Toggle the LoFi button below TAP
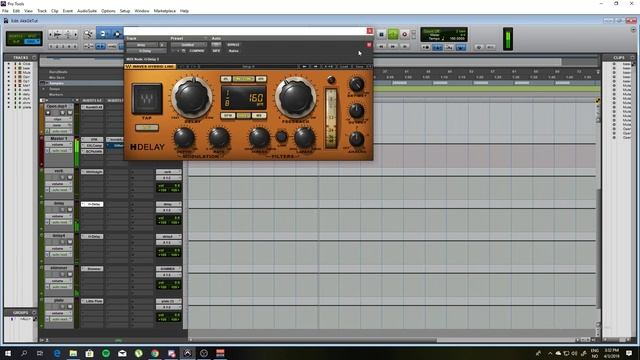 click(x=147, y=128)
